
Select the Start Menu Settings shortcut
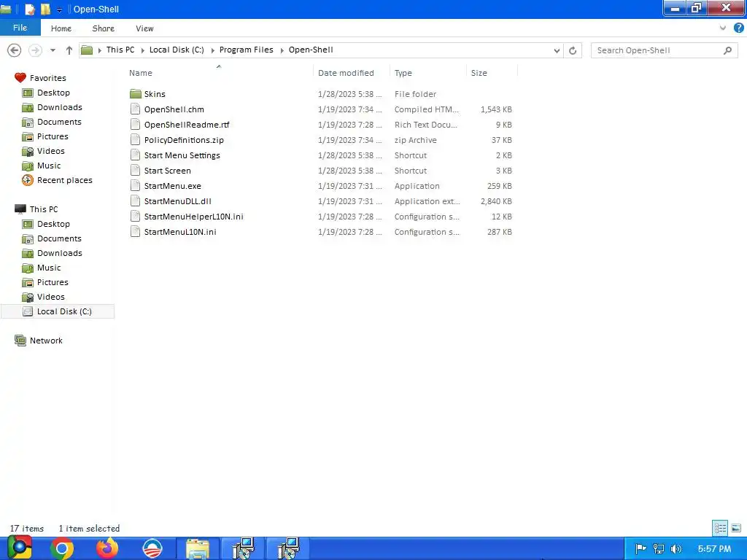tap(182, 155)
